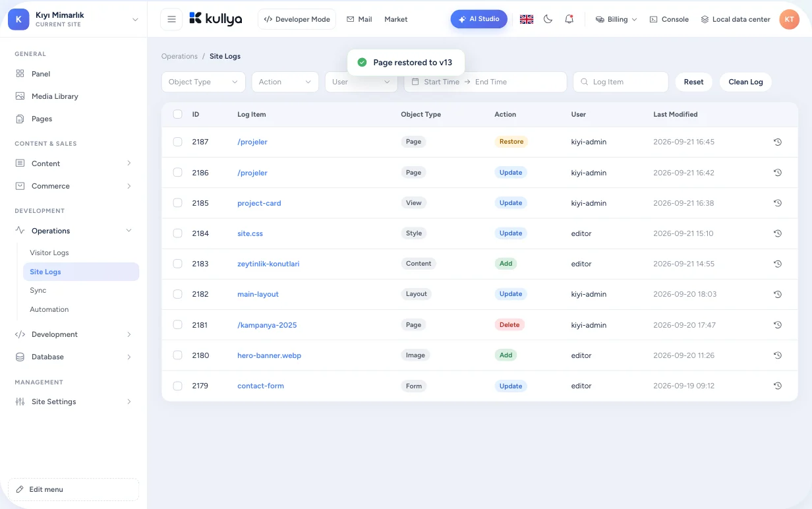The image size is (812, 509).
Task: Click restore history icon for log 2182
Action: tap(778, 294)
